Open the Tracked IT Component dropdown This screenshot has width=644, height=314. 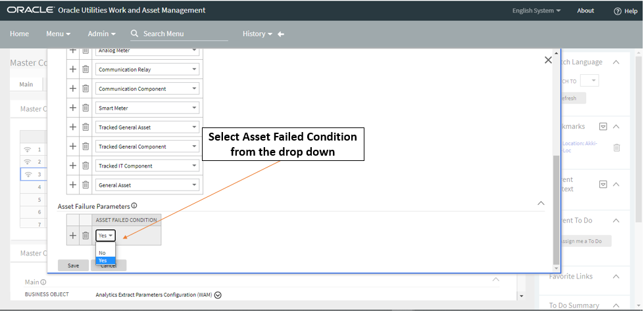click(x=147, y=166)
